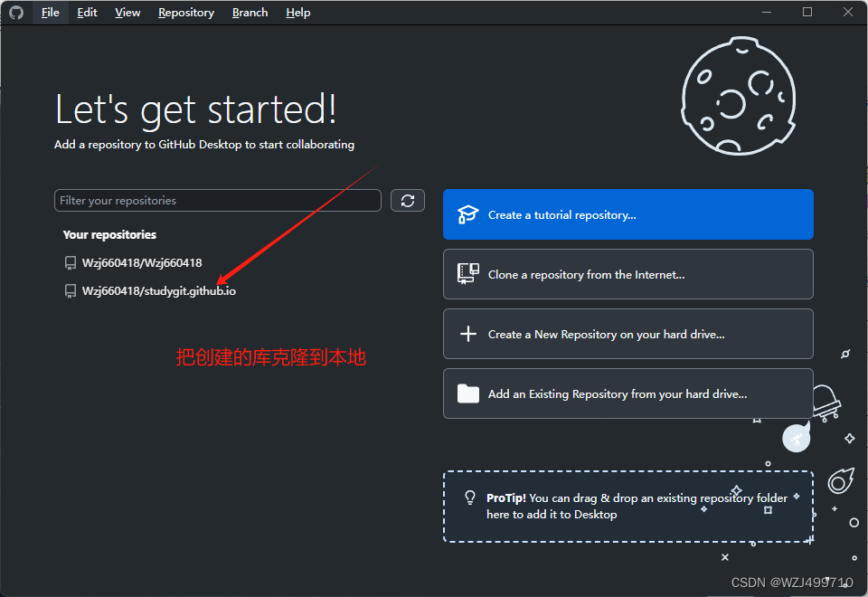The image size is (868, 597).
Task: Create a New Repository on hard drive
Action: 627,335
